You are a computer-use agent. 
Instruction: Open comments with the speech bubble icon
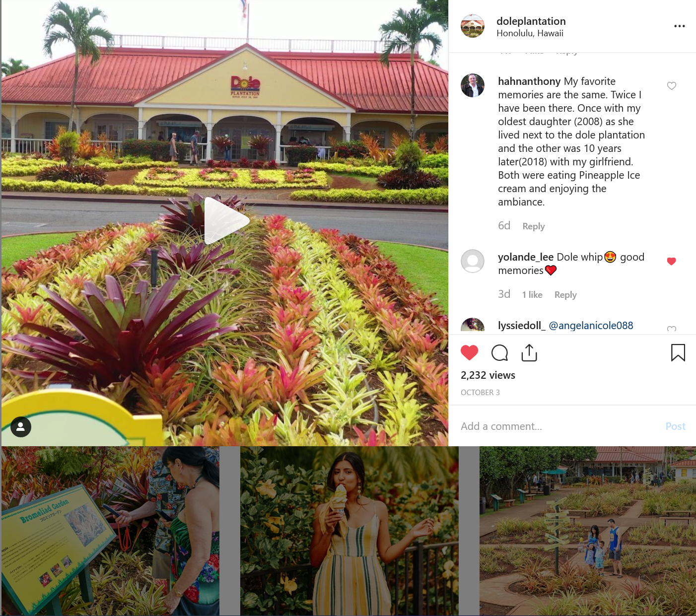(x=499, y=353)
